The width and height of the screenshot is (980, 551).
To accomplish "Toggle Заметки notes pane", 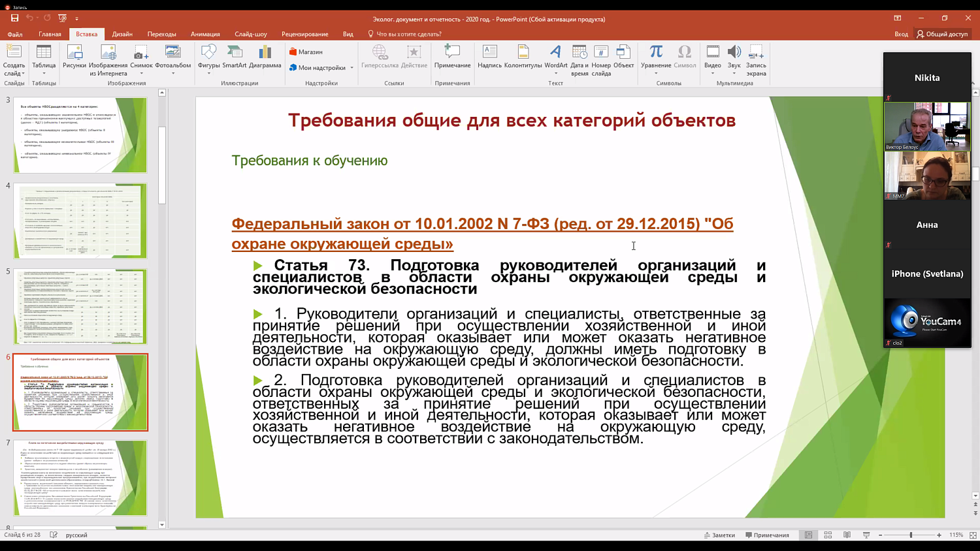I will [x=719, y=535].
